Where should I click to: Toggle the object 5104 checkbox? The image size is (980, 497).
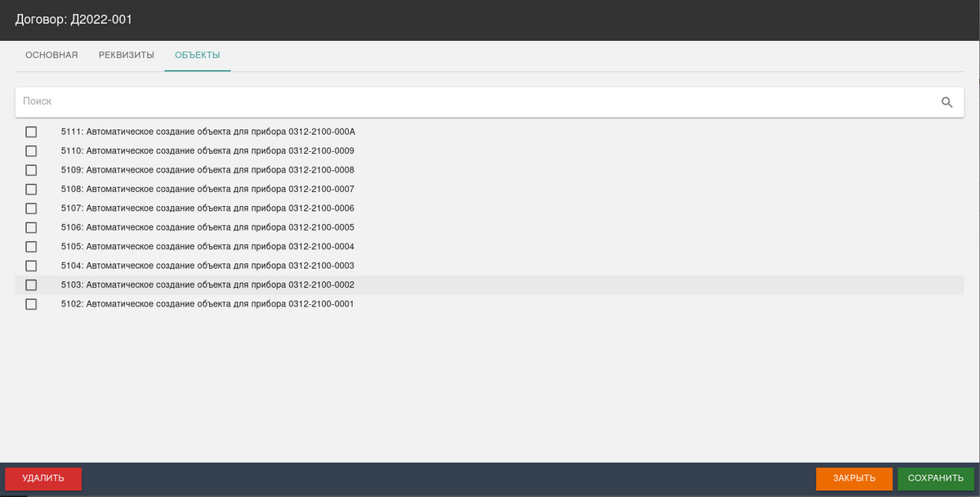point(31,266)
